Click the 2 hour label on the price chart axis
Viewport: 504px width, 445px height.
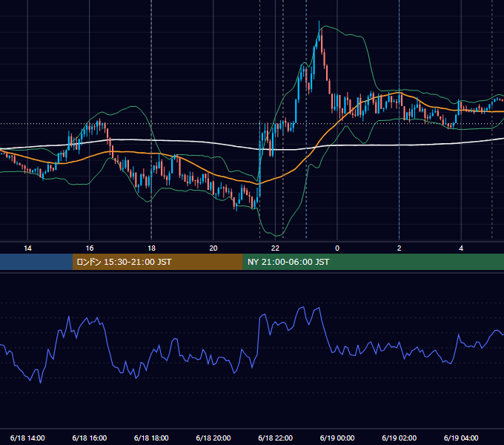[x=399, y=248]
